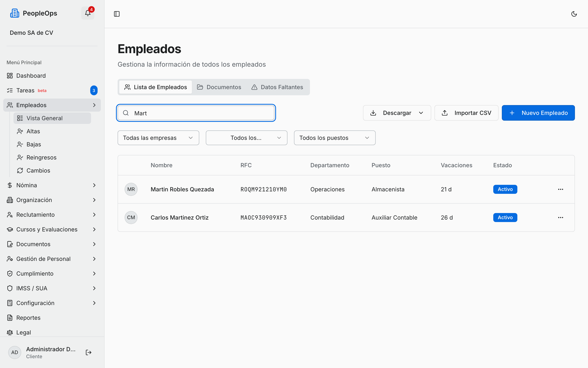The width and height of the screenshot is (588, 368).
Task: Click Nuevo Empleado button
Action: pyautogui.click(x=538, y=113)
